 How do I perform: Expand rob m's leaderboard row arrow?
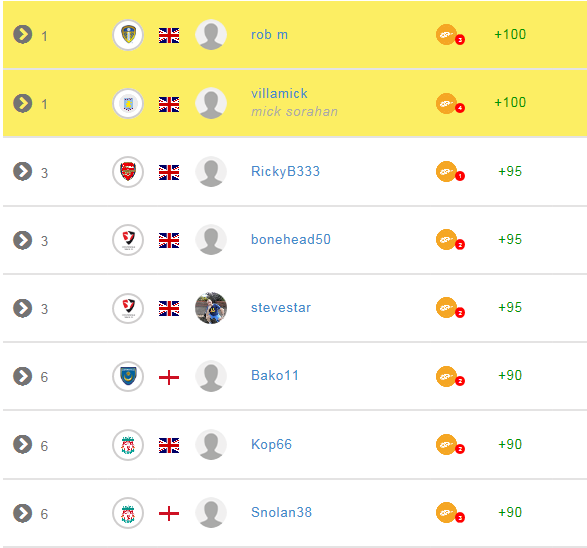click(22, 35)
